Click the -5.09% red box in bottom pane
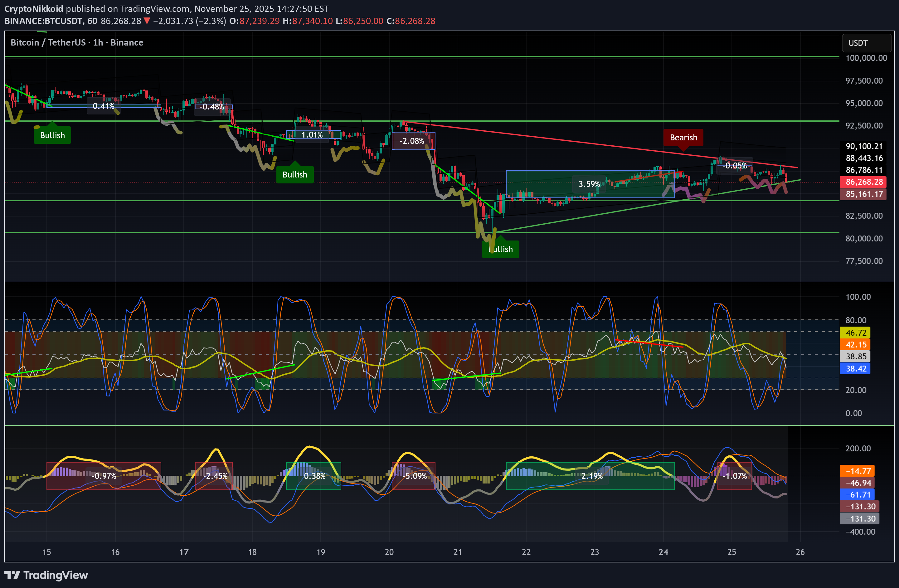The height and width of the screenshot is (588, 899). coord(414,476)
